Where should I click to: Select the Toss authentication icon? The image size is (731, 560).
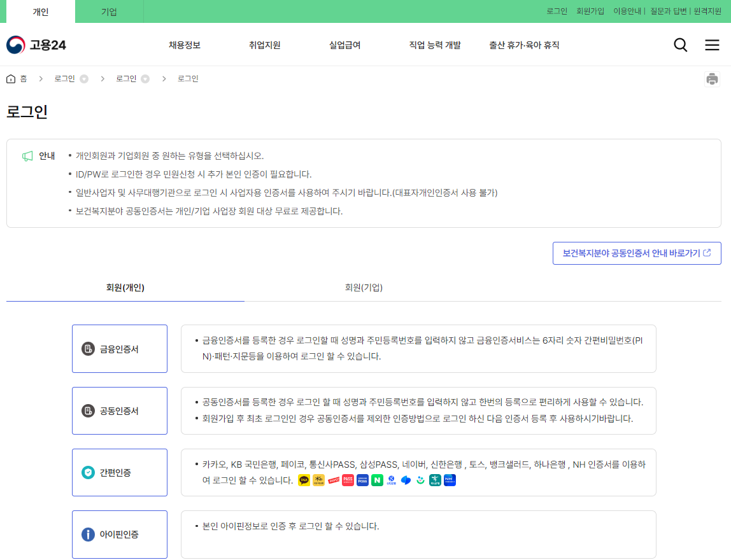(406, 480)
